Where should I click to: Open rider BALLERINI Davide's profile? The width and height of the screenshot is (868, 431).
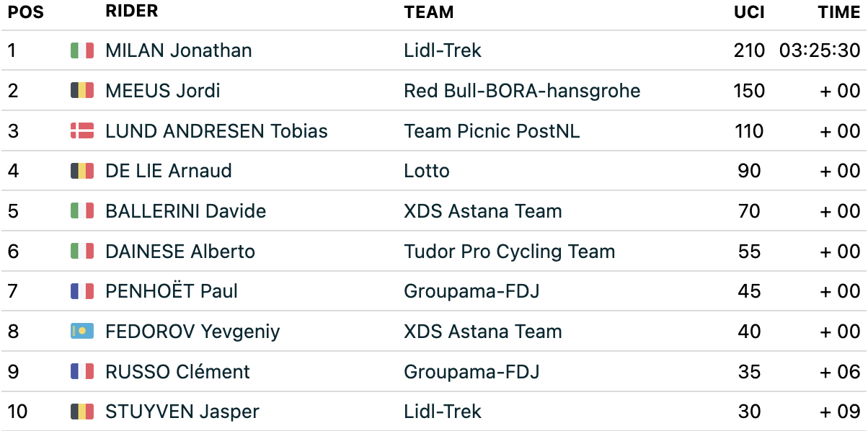[185, 211]
